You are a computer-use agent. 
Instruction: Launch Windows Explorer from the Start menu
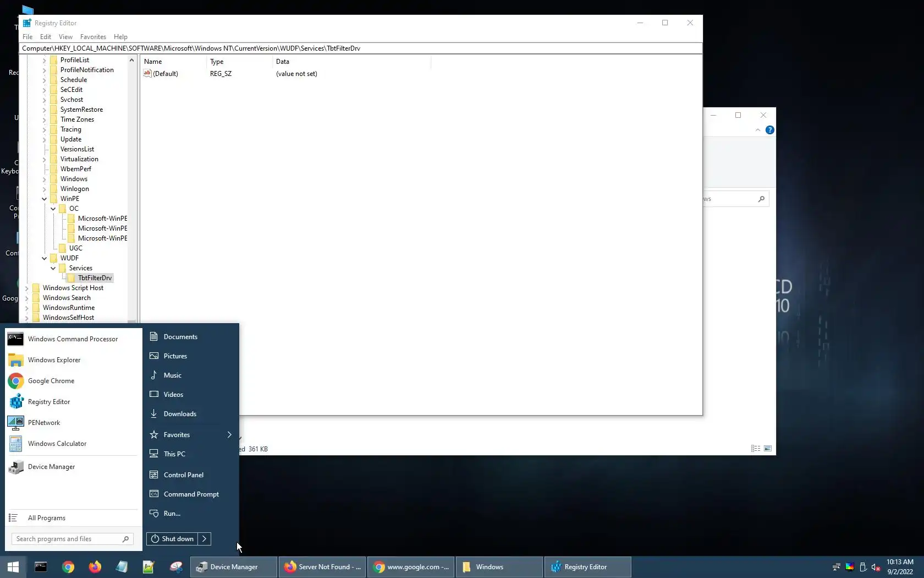[73, 360]
